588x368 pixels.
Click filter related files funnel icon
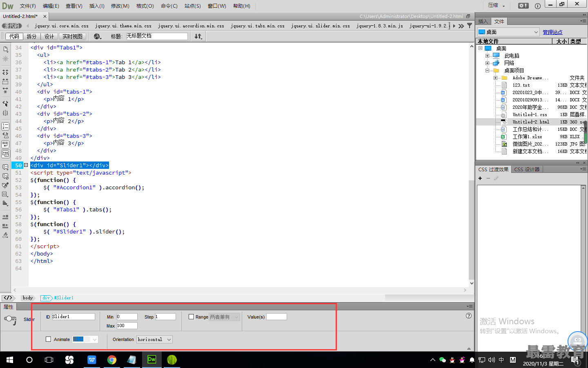click(x=470, y=26)
